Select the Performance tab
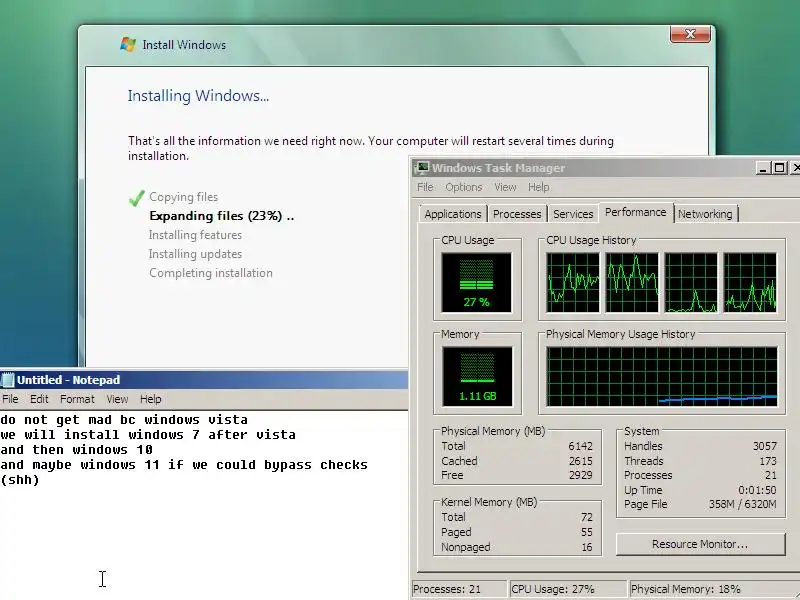Image resolution: width=800 pixels, height=600 pixels. pyautogui.click(x=636, y=212)
